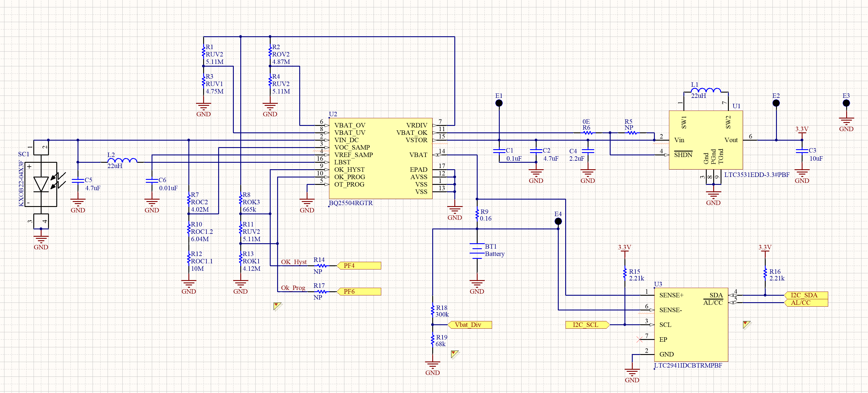
Task: Click the BT1 battery symbol
Action: coord(477,251)
